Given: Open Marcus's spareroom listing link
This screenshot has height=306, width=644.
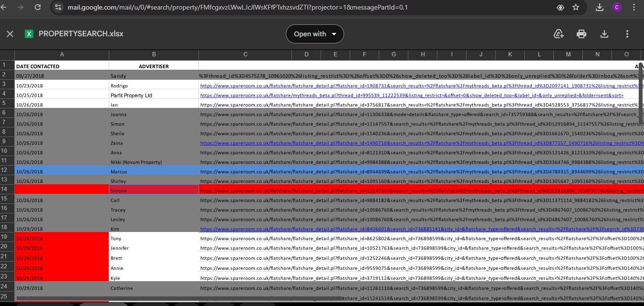Looking at the screenshot, I should click(x=421, y=172).
